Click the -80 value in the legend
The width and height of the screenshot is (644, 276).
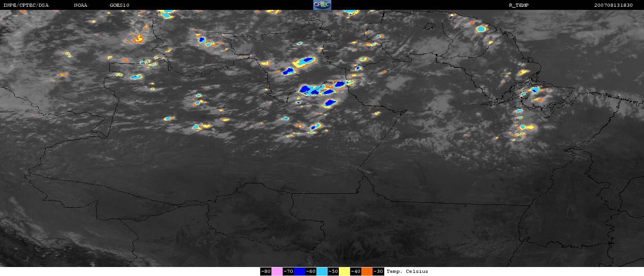[x=266, y=272]
